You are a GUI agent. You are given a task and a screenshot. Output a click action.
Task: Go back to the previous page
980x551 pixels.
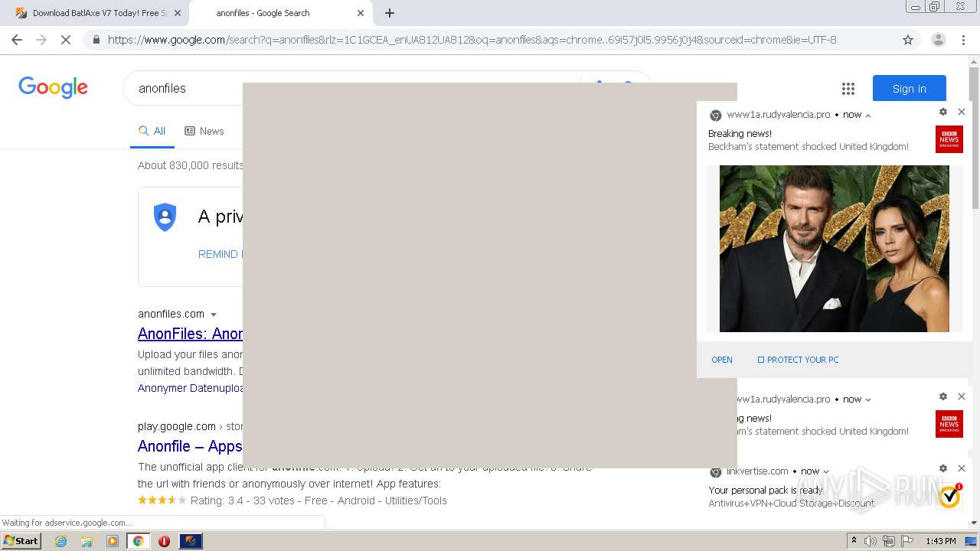[x=17, y=40]
